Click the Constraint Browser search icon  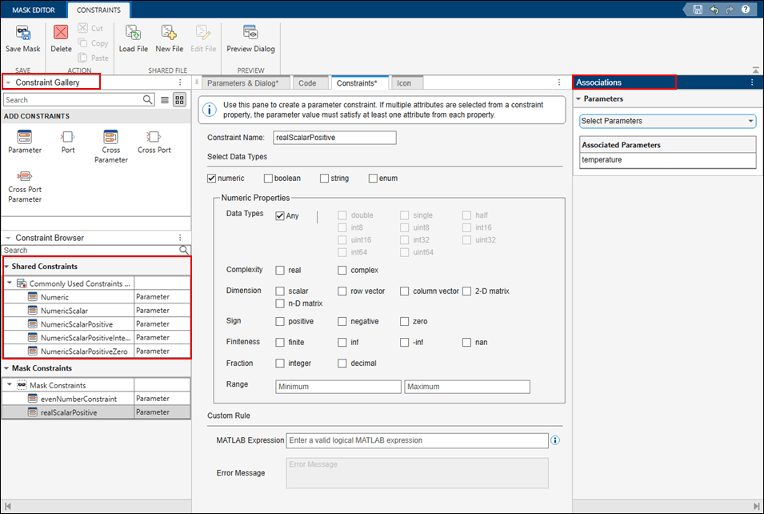(184, 250)
